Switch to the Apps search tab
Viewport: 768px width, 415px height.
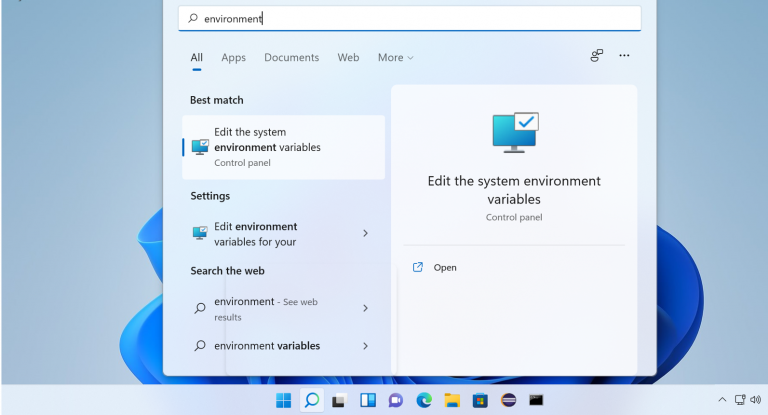point(233,58)
